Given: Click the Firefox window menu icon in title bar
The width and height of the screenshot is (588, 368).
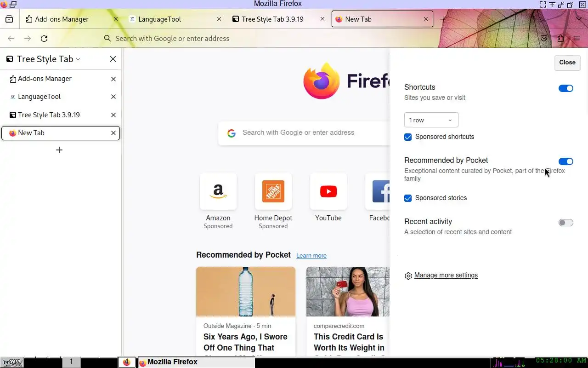Looking at the screenshot, I should coord(4,4).
